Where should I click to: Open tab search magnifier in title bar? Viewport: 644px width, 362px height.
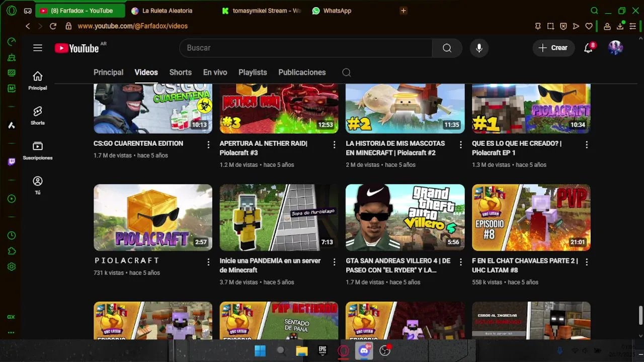(x=594, y=11)
